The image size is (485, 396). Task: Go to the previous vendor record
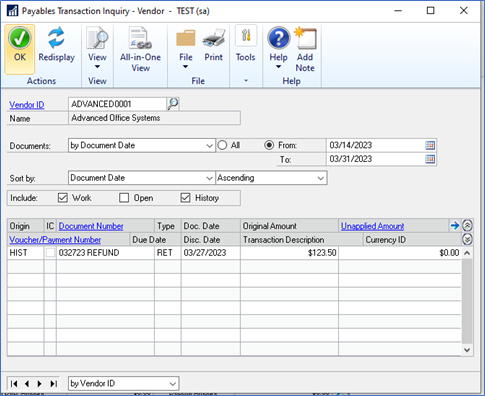[27, 384]
